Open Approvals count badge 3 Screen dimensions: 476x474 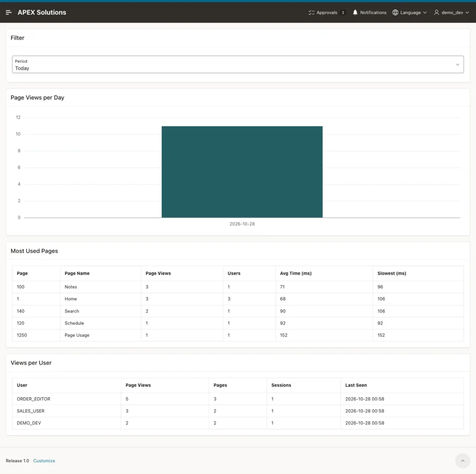click(343, 13)
